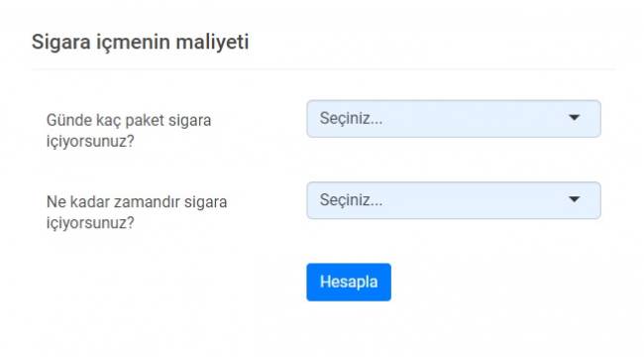This screenshot has height=357, width=644.
Task: Click the caret arrow of smoking-duration dropdown
Action: pyautogui.click(x=575, y=200)
